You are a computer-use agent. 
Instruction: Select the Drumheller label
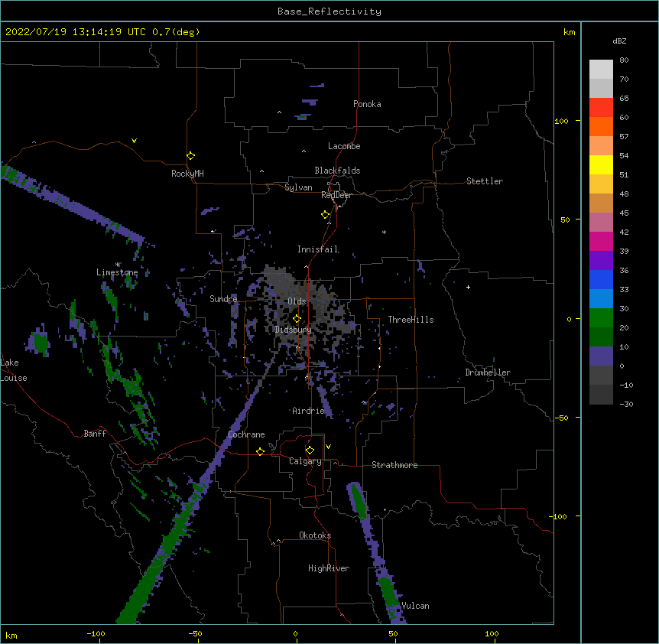[x=488, y=372]
